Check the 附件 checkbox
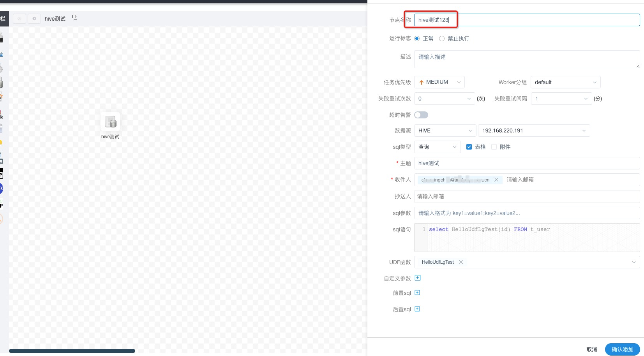This screenshot has width=644, height=356. tap(494, 147)
